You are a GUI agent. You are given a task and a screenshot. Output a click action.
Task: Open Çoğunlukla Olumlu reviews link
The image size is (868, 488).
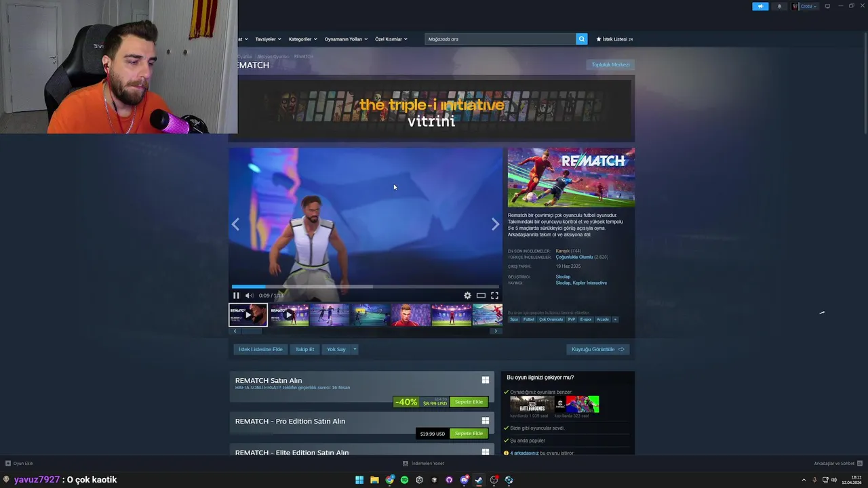(574, 258)
